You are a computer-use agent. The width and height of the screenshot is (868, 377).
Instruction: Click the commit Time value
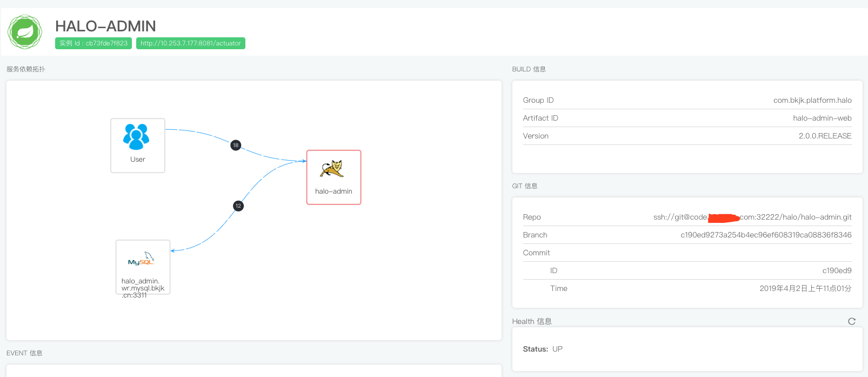point(805,288)
